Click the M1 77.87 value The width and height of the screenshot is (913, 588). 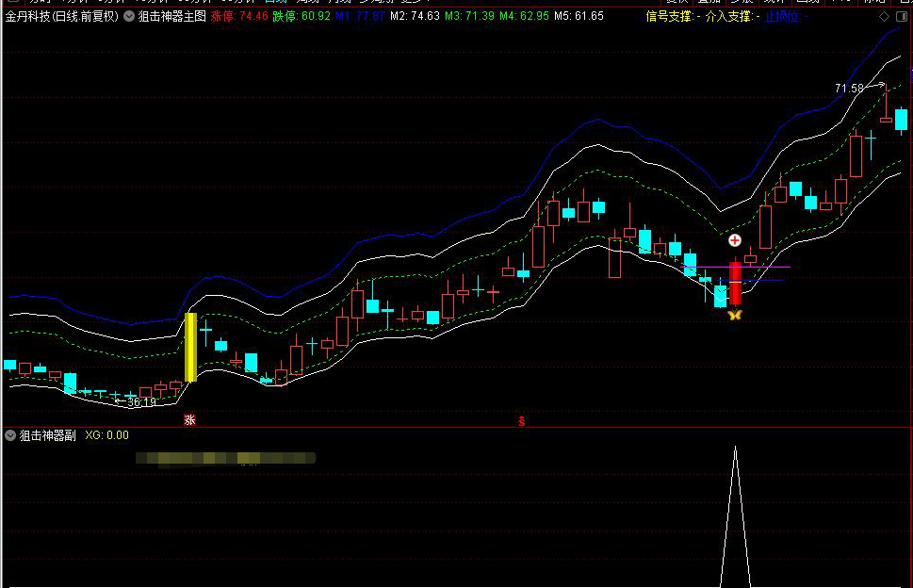(360, 16)
